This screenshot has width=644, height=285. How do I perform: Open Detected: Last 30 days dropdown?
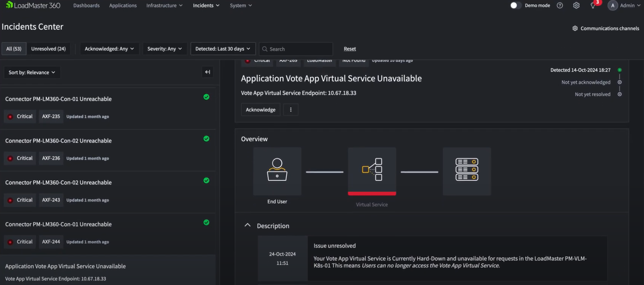[223, 49]
